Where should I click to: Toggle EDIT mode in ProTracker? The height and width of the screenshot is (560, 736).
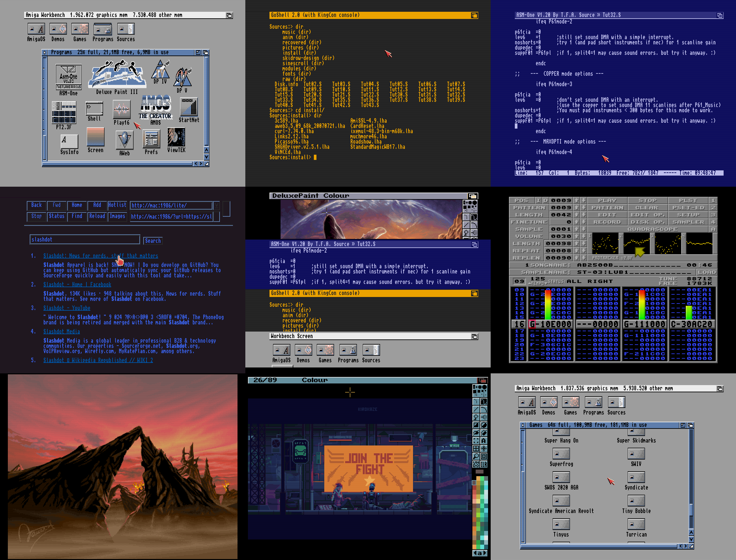click(x=607, y=215)
